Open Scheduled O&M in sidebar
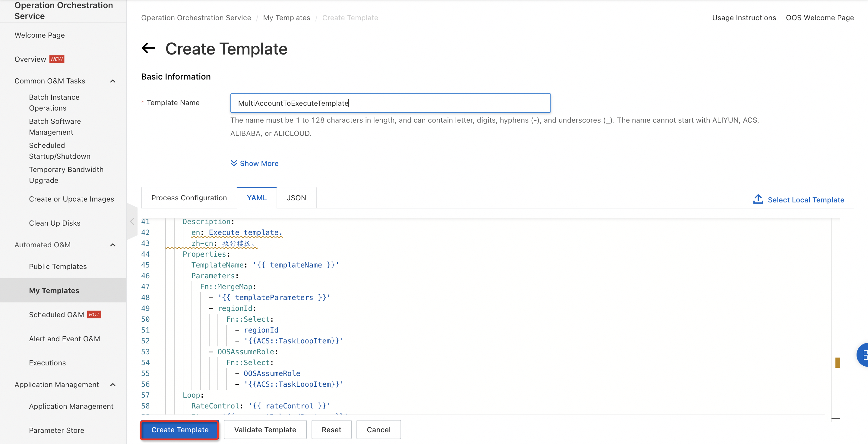 point(56,315)
